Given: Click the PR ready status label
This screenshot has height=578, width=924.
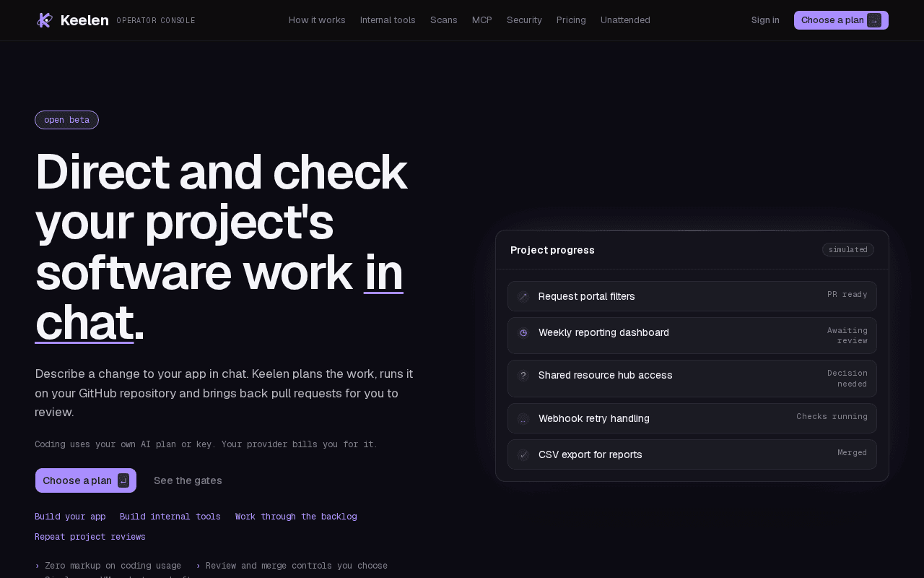Looking at the screenshot, I should point(847,295).
